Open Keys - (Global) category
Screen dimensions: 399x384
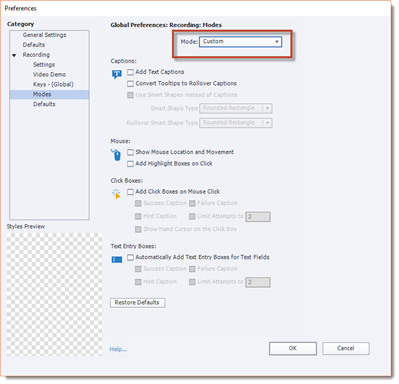tap(53, 84)
